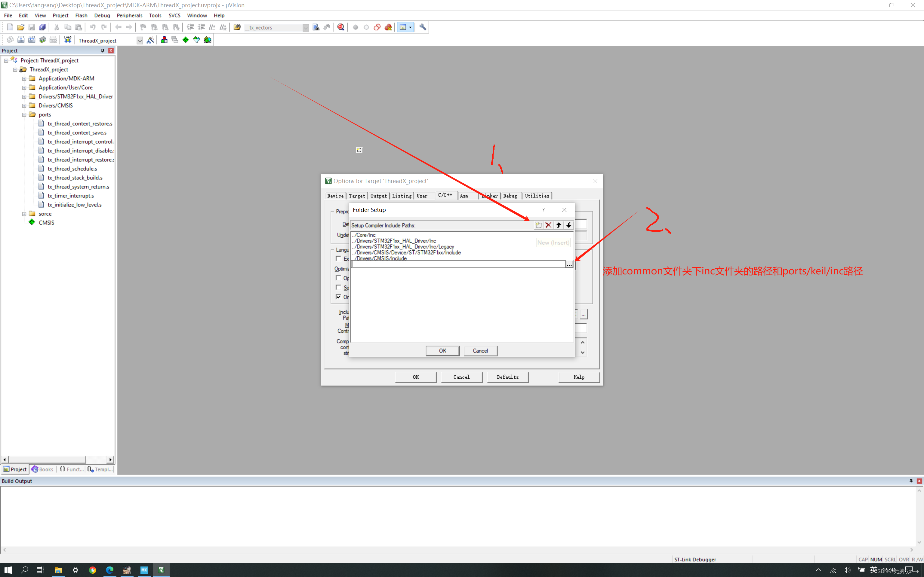Screen dimensions: 924x577
Task: Open the Pack Installer icon
Action: [207, 40]
